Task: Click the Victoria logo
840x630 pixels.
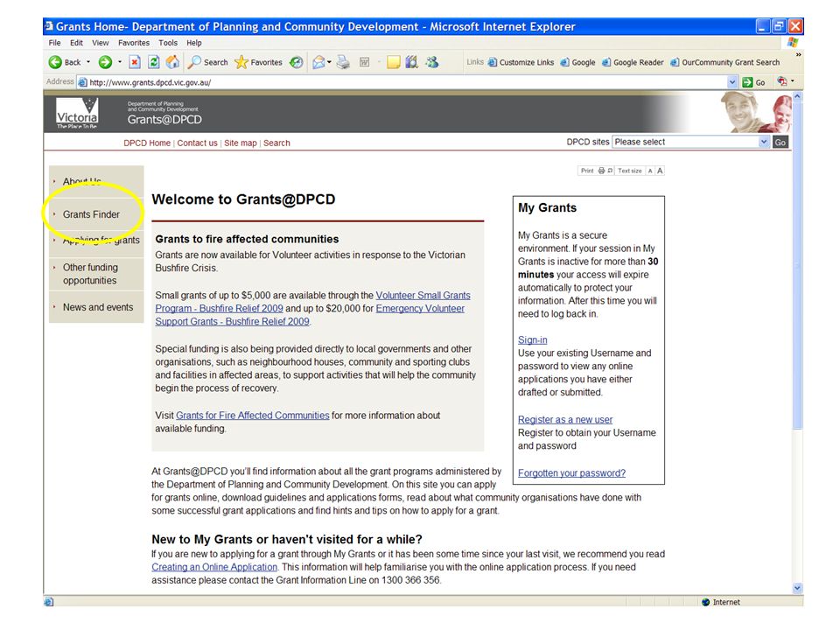Action: [x=77, y=114]
